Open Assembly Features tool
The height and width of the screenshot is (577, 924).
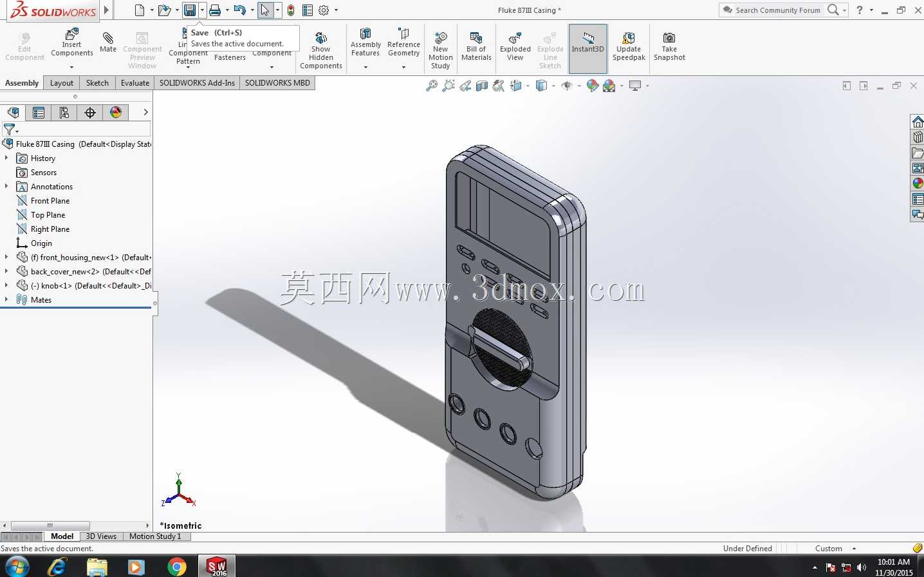(x=365, y=48)
